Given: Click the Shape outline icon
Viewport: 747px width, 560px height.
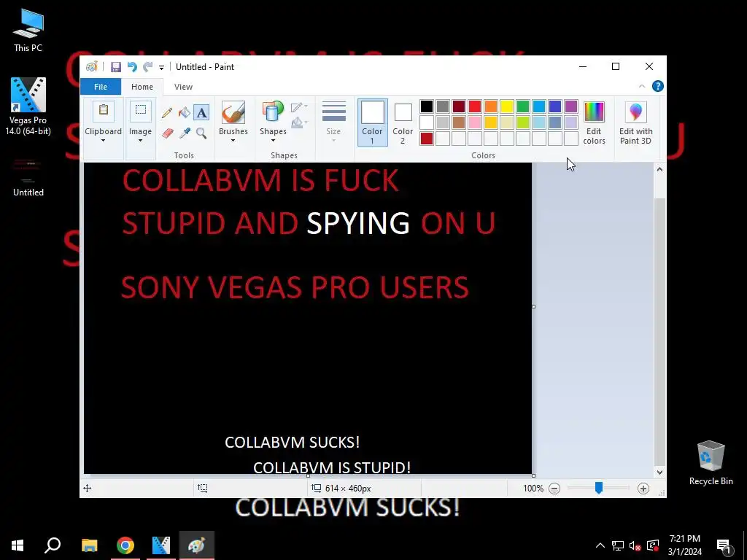Looking at the screenshot, I should coord(298,106).
